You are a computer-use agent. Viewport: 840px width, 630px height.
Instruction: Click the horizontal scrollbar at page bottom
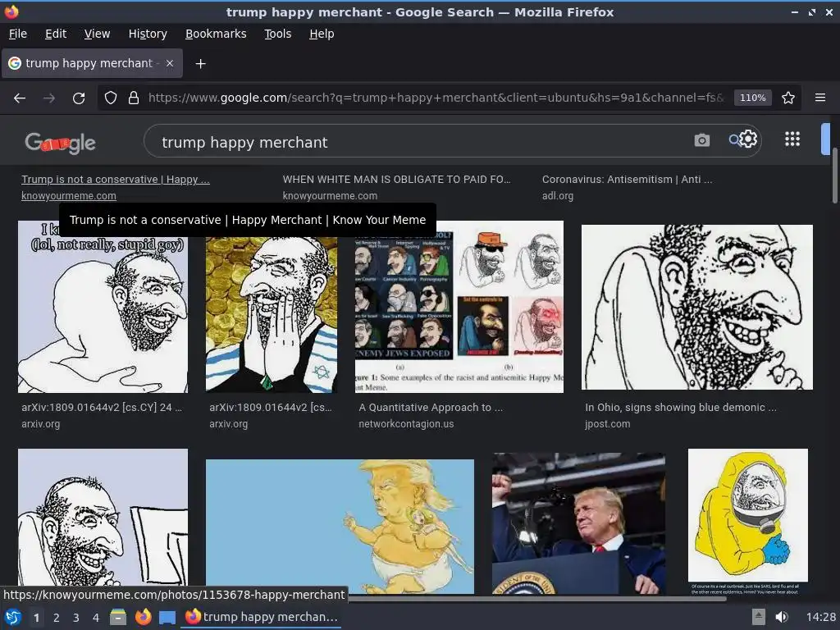(536, 598)
